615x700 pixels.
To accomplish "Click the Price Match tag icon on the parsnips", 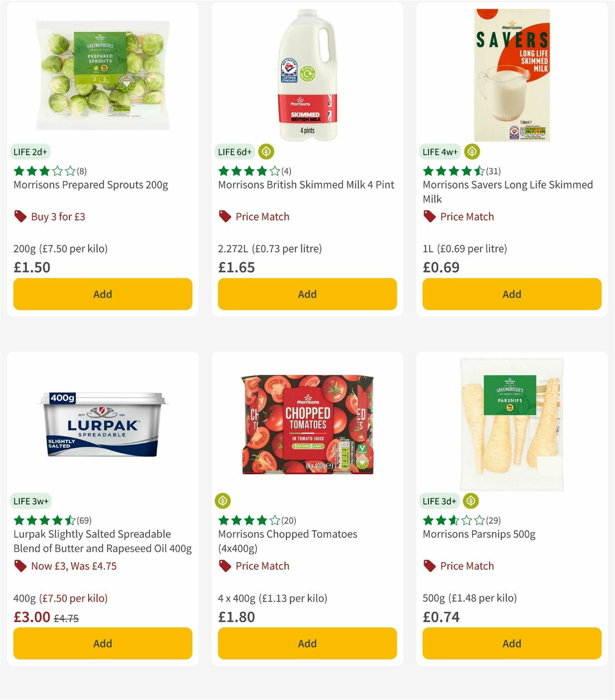I will pos(429,566).
